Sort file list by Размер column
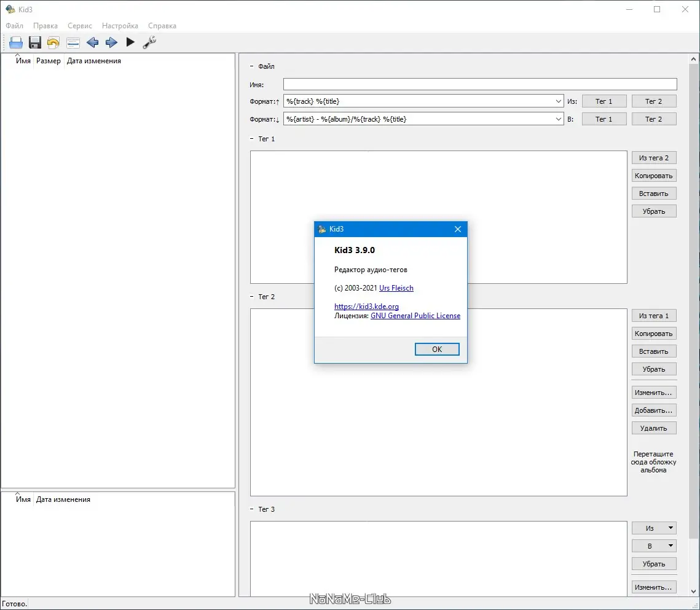This screenshot has width=700, height=610. pos(48,61)
